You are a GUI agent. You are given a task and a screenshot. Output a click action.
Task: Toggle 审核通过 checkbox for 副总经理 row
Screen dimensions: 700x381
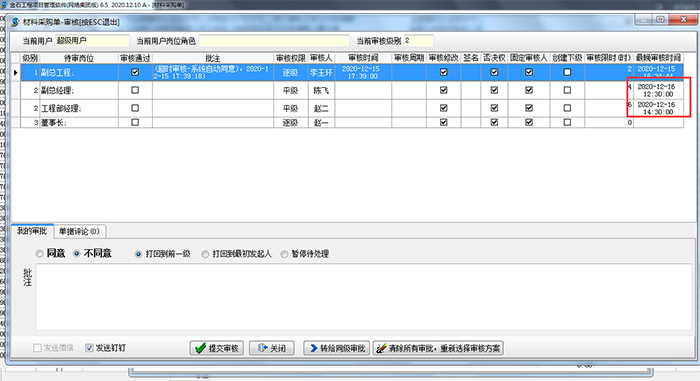click(x=135, y=90)
